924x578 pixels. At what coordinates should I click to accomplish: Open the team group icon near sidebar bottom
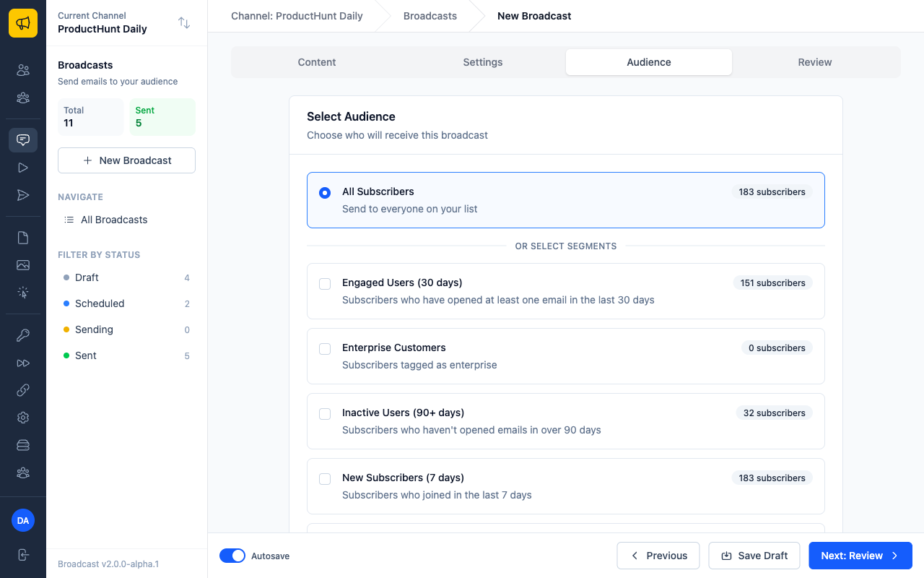pos(23,473)
